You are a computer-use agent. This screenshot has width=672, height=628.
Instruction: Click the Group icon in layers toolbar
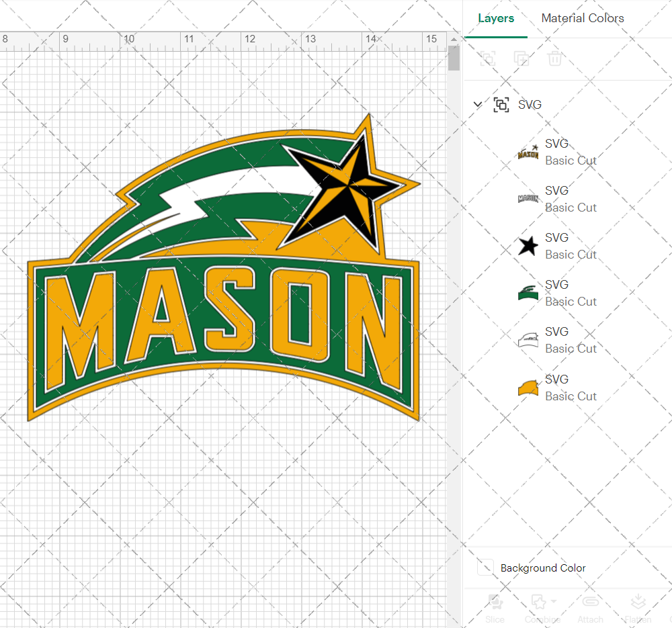(x=488, y=58)
